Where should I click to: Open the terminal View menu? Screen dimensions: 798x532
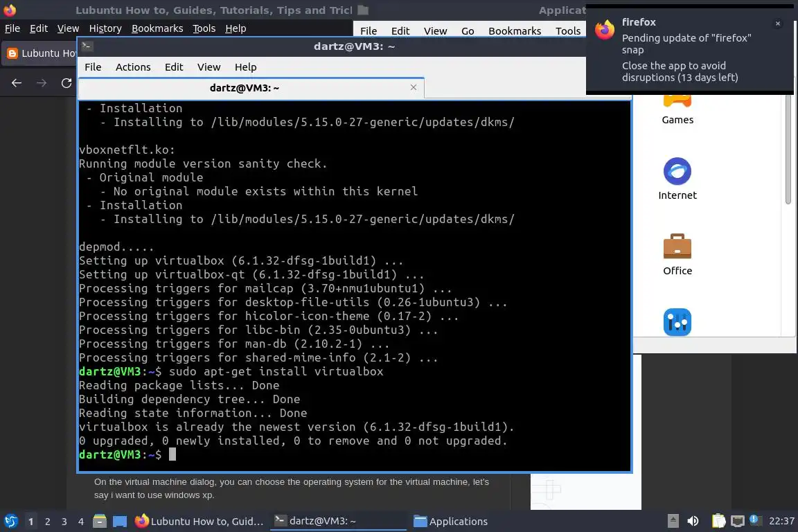[209, 67]
